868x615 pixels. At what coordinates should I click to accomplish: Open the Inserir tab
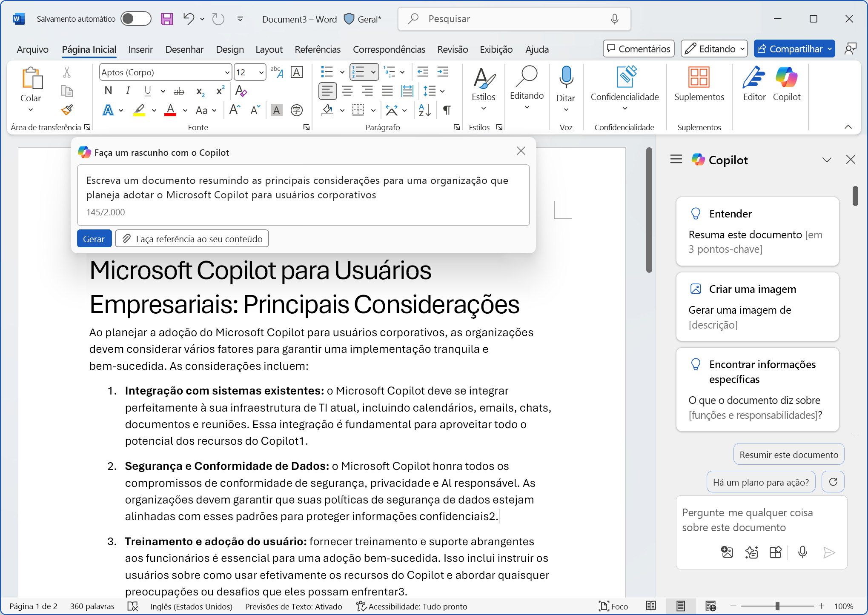[x=140, y=49]
